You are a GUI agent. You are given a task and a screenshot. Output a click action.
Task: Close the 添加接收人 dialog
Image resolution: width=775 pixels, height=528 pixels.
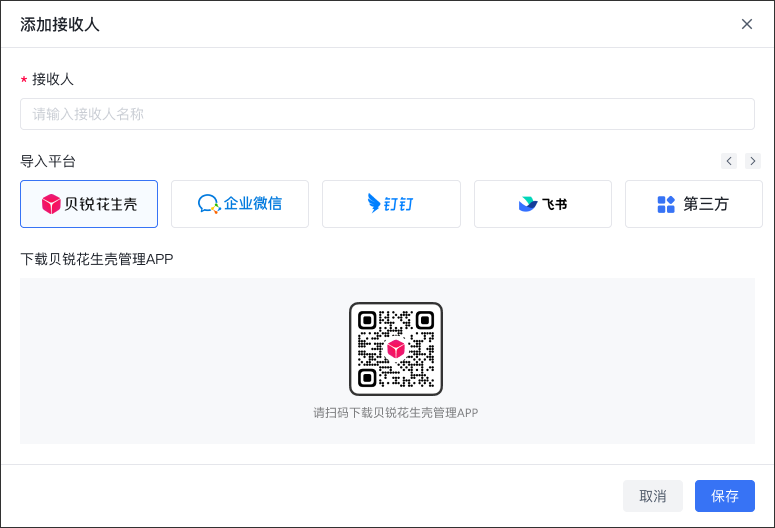pyautogui.click(x=746, y=24)
